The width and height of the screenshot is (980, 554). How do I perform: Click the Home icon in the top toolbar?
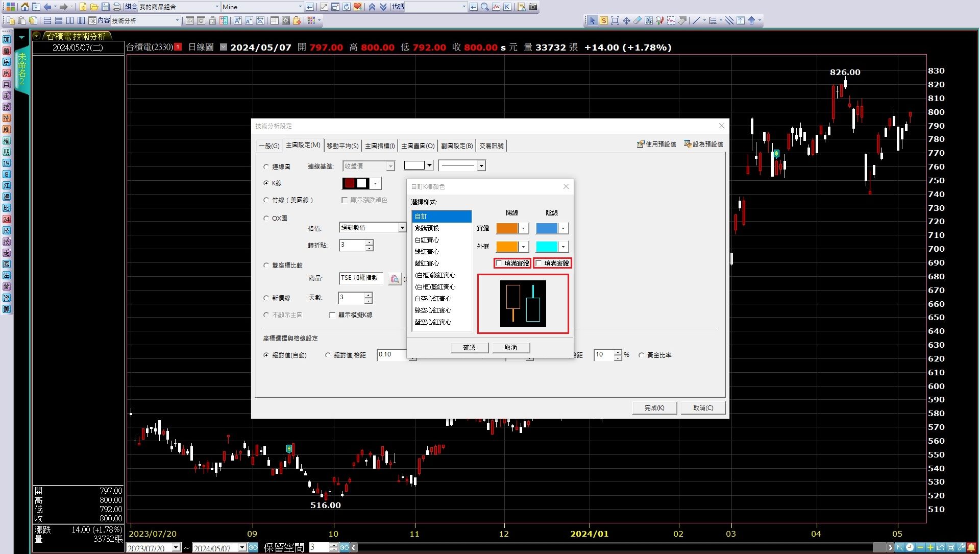point(24,7)
